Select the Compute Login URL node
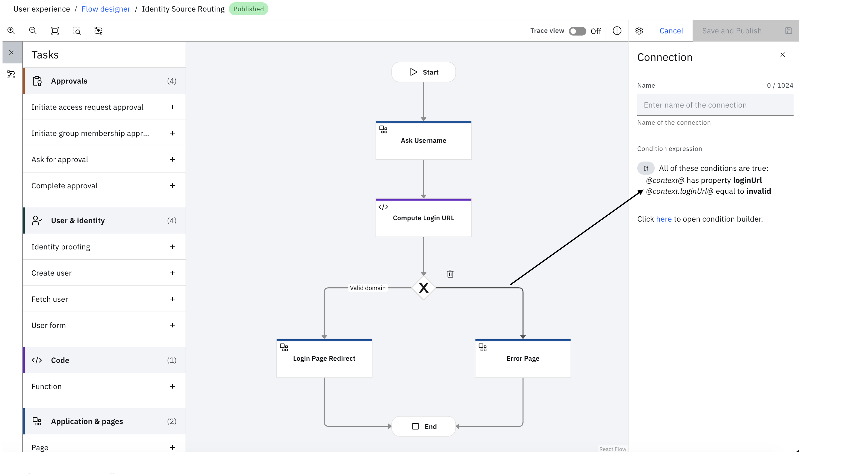The height and width of the screenshot is (474, 868). [x=423, y=218]
